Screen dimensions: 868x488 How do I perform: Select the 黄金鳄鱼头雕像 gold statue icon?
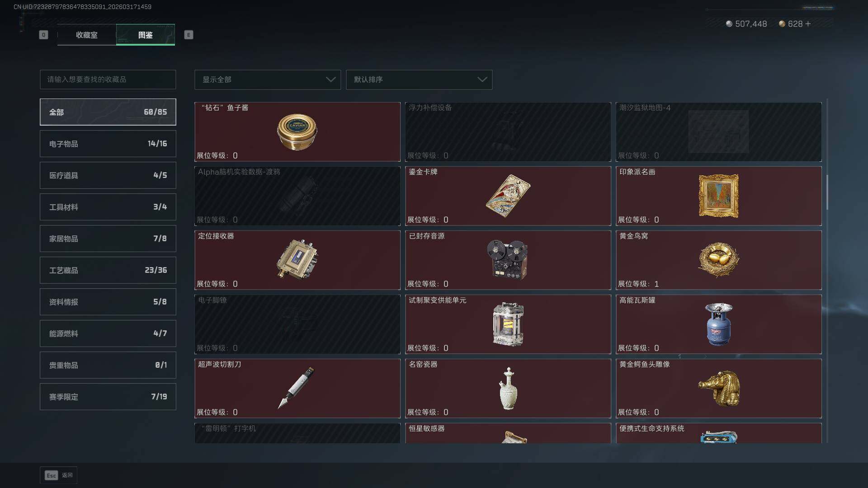click(x=719, y=388)
